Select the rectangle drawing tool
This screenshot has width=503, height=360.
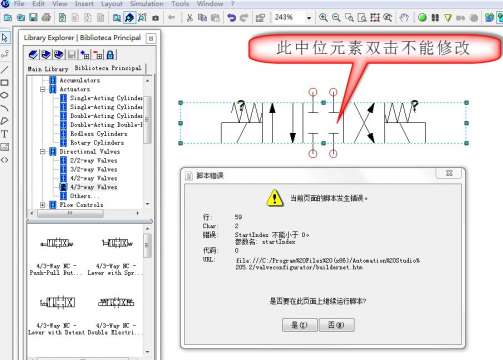click(5, 82)
